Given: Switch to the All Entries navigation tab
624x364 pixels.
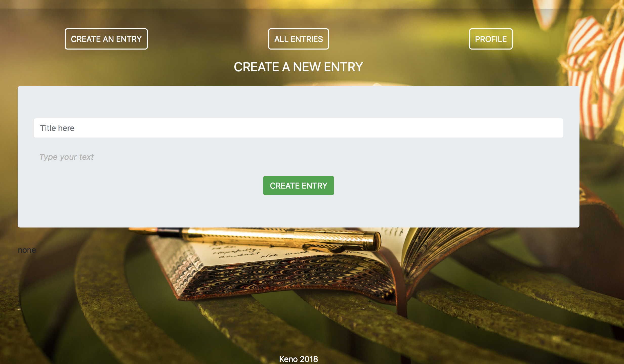Looking at the screenshot, I should (298, 39).
